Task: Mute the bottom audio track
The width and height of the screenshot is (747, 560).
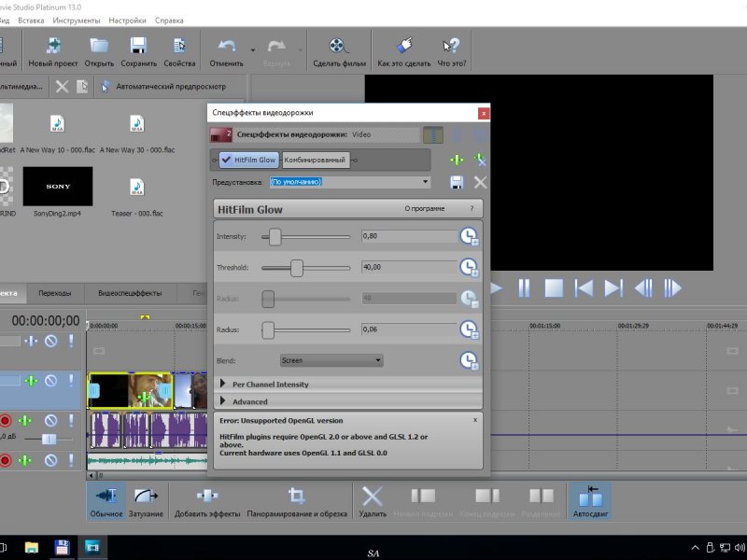Action: [x=51, y=460]
